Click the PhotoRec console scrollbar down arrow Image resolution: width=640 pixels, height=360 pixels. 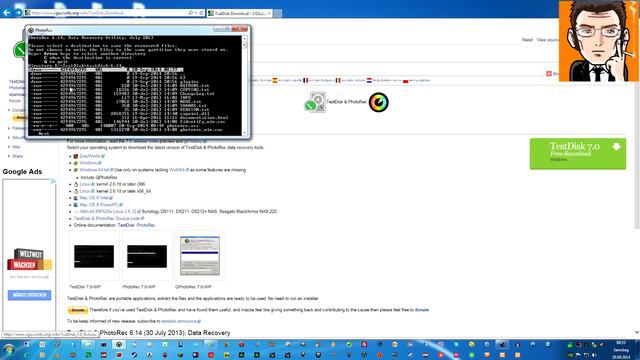click(x=244, y=133)
